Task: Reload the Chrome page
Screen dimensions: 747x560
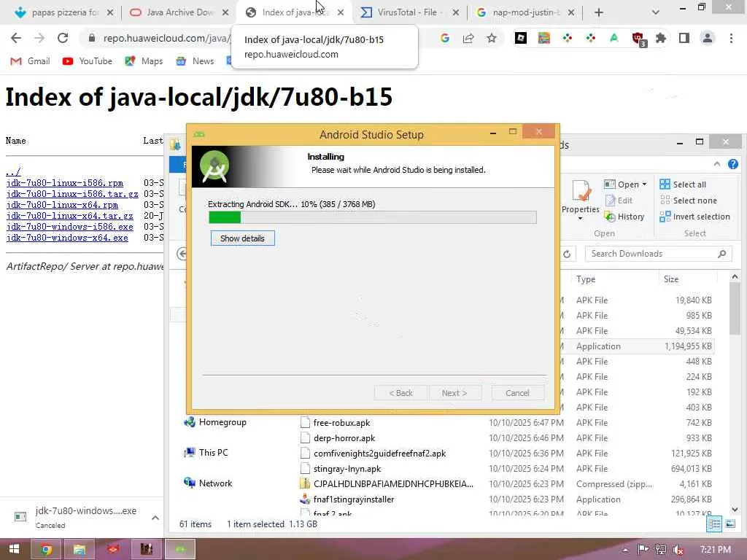Action: pyautogui.click(x=63, y=38)
